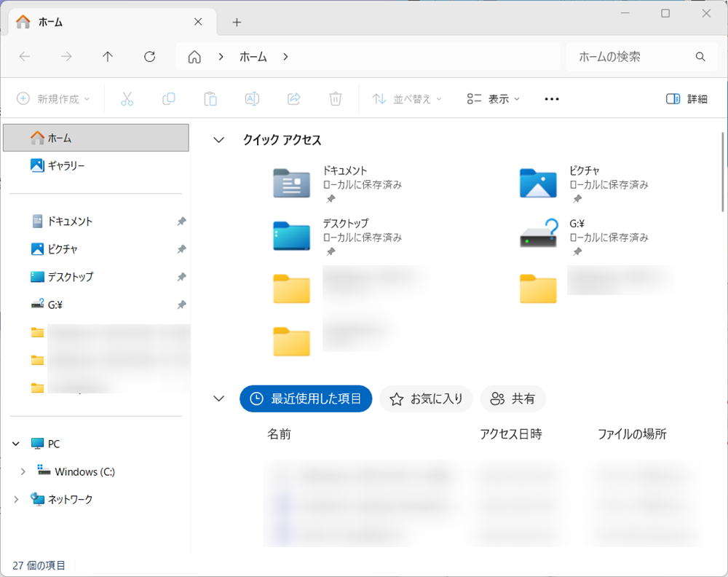Switch to the お気に入り tab

426,399
